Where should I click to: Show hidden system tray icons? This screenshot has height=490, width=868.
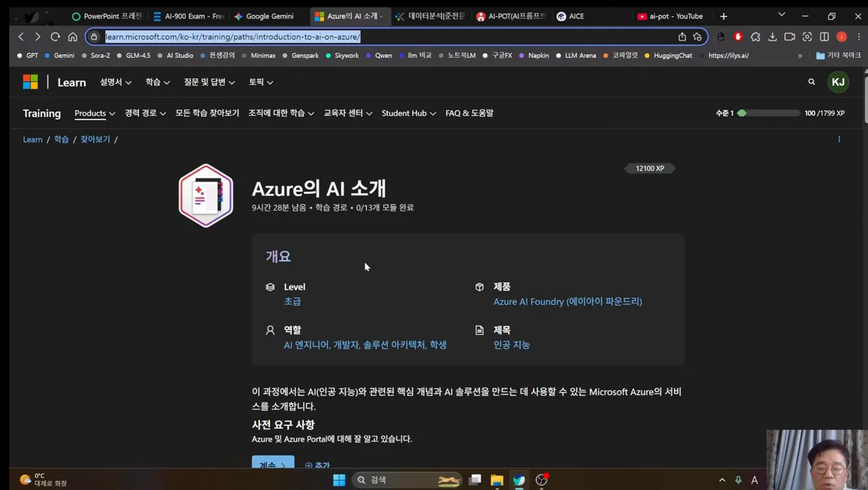[x=722, y=480]
